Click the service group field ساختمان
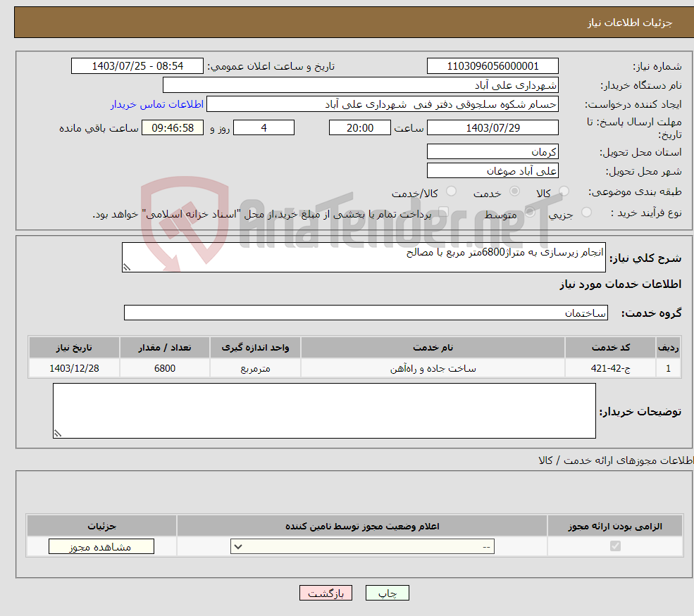694x616 pixels. pos(366,313)
